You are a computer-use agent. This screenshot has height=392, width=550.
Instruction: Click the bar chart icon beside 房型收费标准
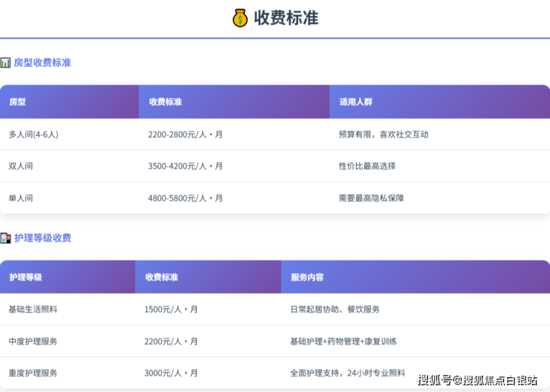[x=5, y=63]
